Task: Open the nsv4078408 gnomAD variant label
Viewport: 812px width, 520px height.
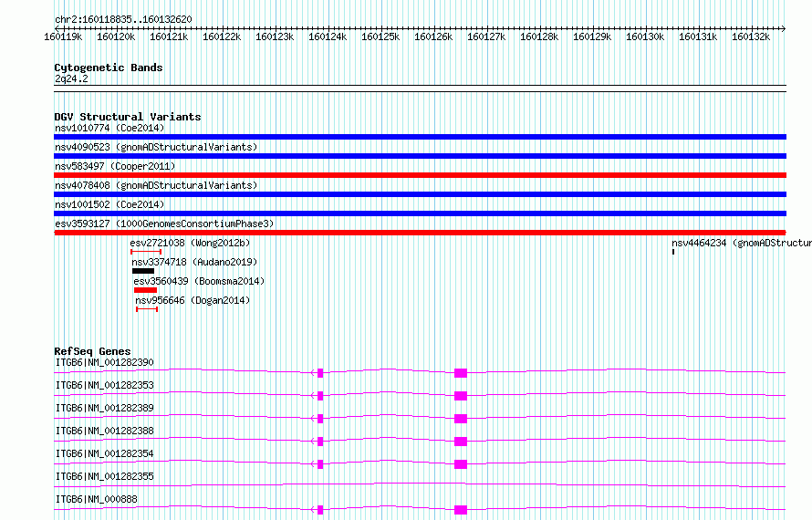Action: (x=156, y=185)
